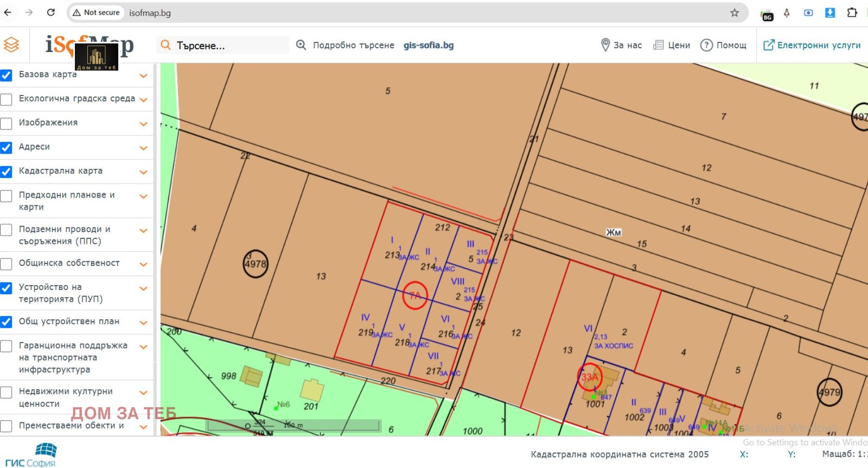
Task: Click the Цени price list icon
Action: 658,45
